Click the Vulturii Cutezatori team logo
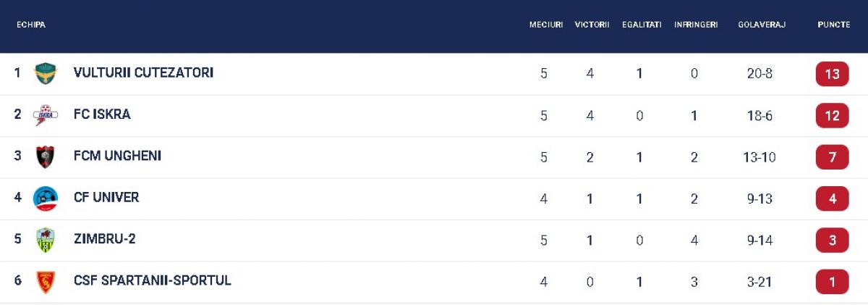This screenshot has height=305, width=868. point(46,73)
